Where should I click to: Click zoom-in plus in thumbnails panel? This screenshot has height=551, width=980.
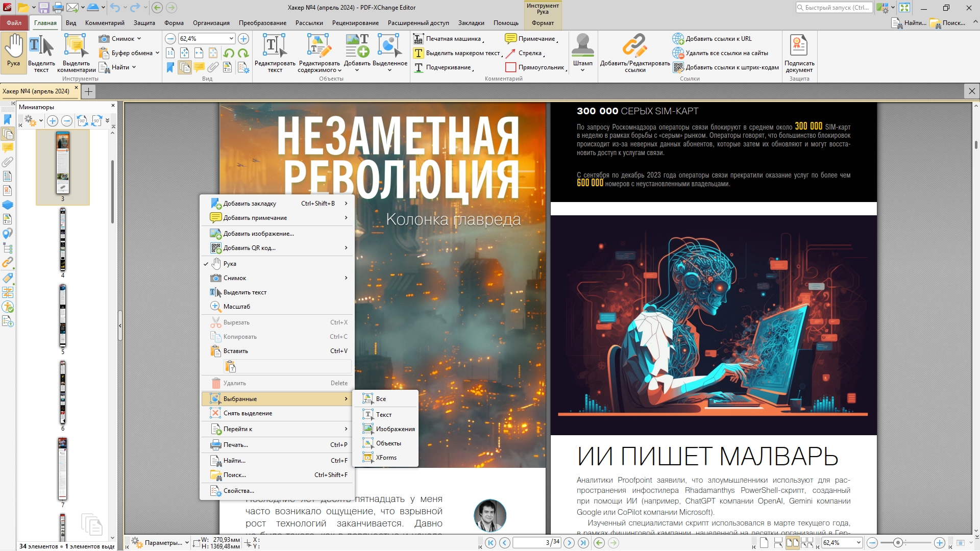coord(52,121)
